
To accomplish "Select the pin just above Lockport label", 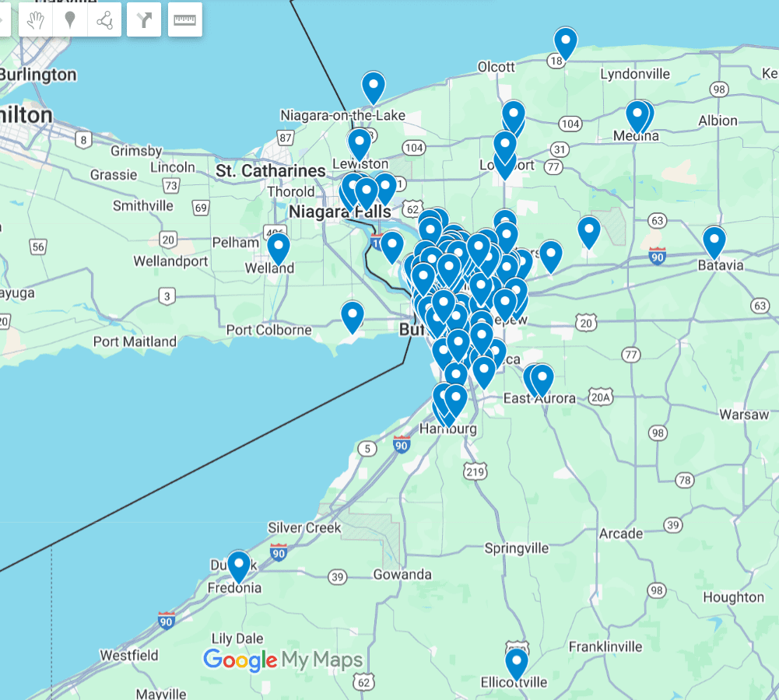I will pyautogui.click(x=505, y=145).
